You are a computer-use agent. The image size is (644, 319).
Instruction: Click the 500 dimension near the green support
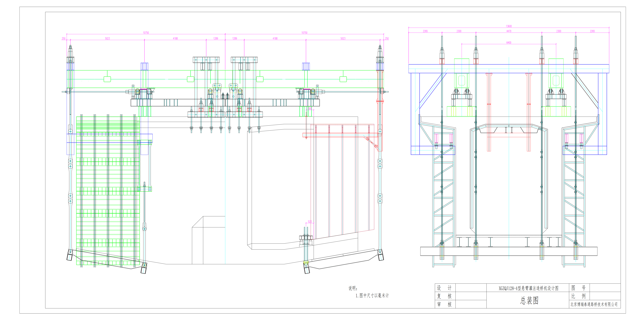(310, 109)
